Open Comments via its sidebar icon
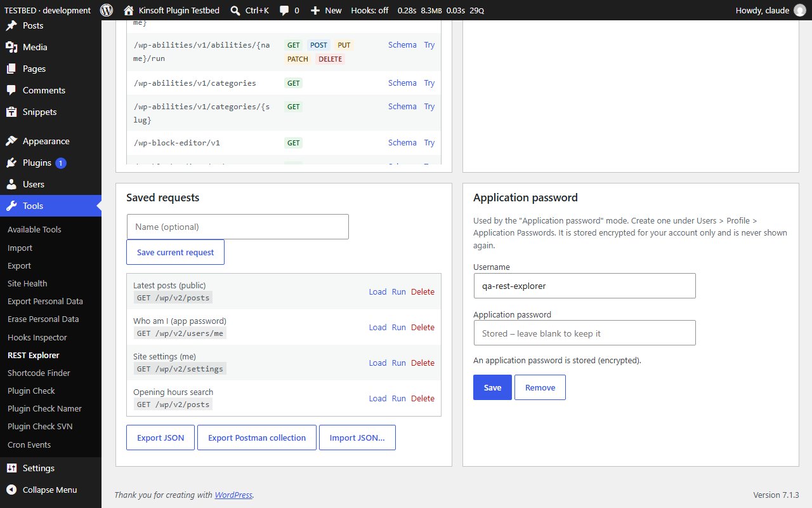Screen dimensions: 812x508 (11, 91)
